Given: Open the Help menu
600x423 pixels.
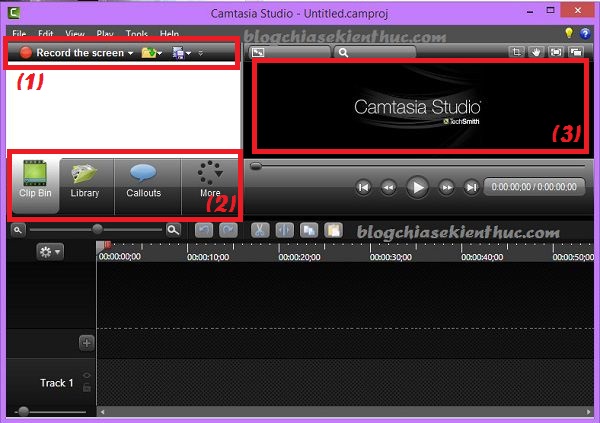Looking at the screenshot, I should pyautogui.click(x=169, y=34).
